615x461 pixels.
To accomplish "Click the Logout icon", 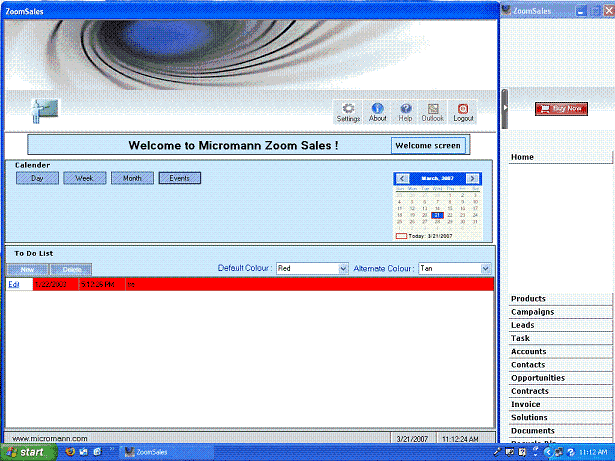I will 463,112.
